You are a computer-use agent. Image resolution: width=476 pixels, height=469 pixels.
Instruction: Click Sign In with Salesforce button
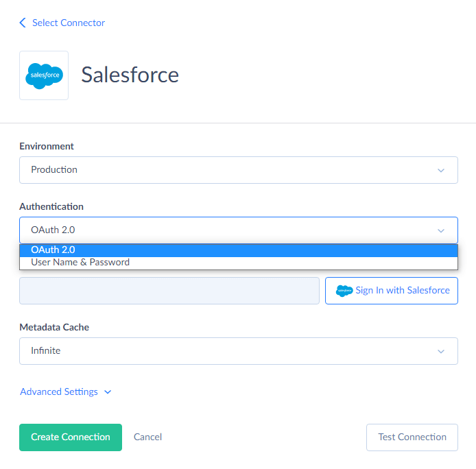coord(392,291)
